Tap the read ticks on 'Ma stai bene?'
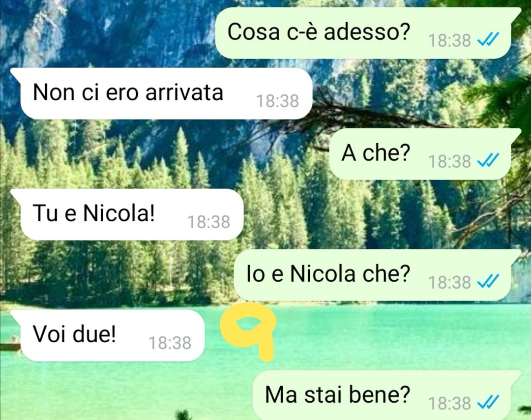The height and width of the screenshot is (420, 531). [x=488, y=403]
